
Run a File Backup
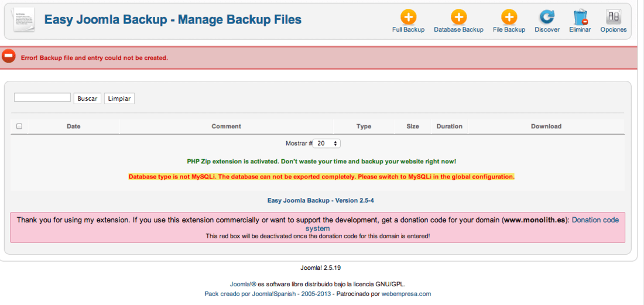[509, 22]
